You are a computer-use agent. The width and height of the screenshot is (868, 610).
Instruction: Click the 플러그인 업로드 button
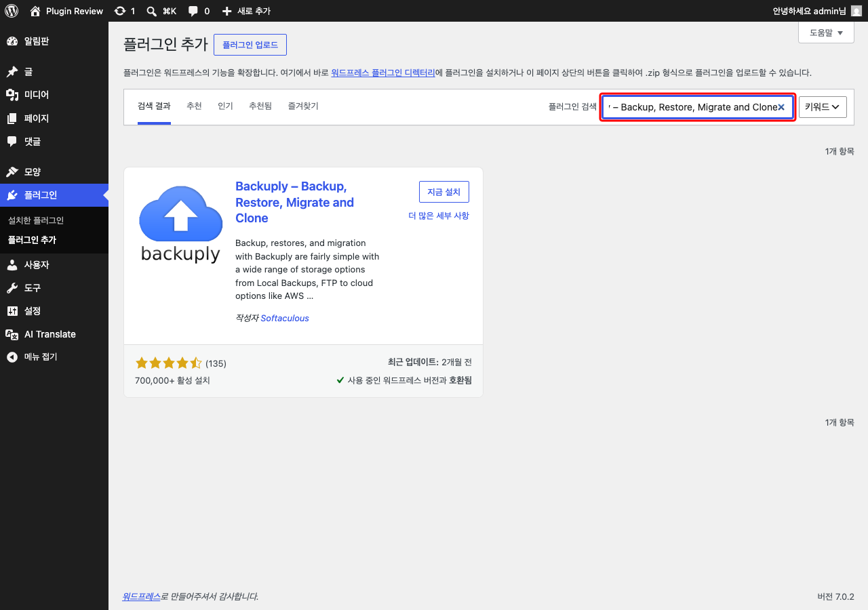(250, 45)
